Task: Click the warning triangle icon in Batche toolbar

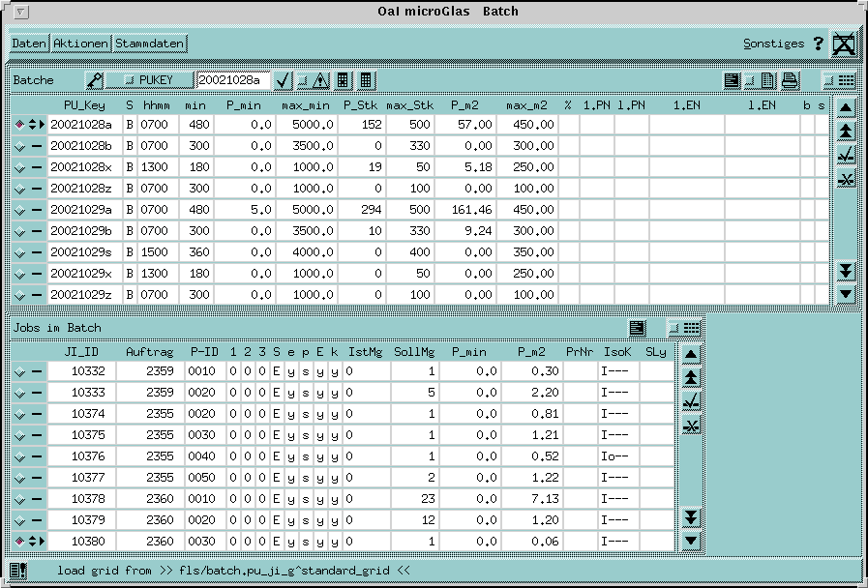Action: click(x=320, y=80)
